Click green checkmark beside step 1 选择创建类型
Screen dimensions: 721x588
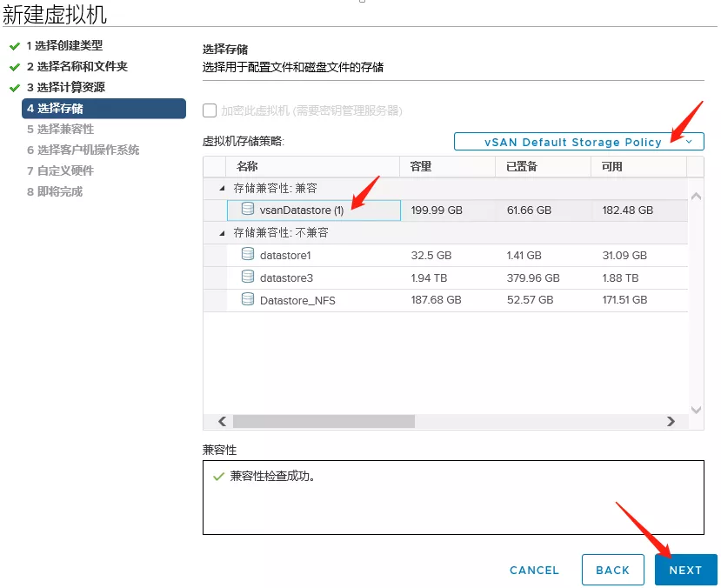pyautogui.click(x=14, y=45)
